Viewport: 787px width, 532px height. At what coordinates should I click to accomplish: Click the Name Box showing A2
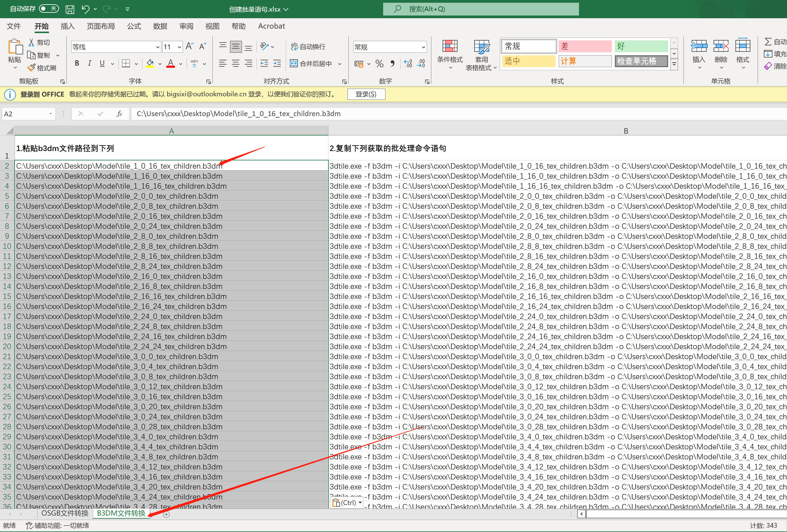tap(28, 114)
